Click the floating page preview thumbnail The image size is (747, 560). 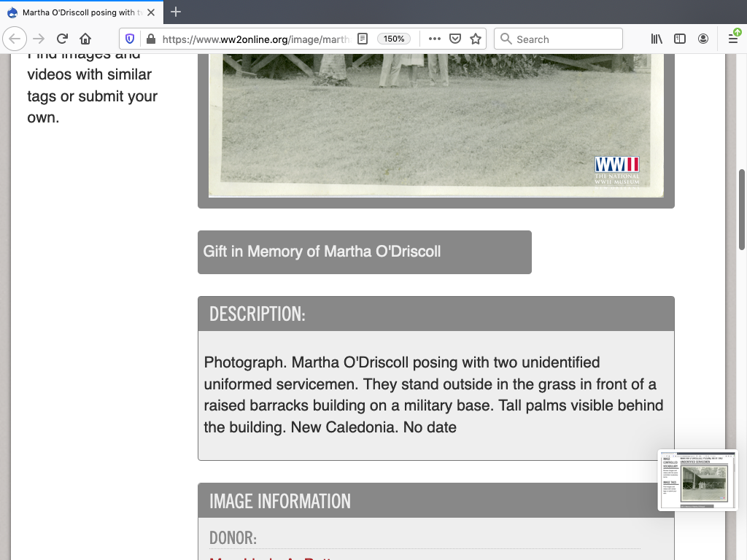tap(697, 480)
